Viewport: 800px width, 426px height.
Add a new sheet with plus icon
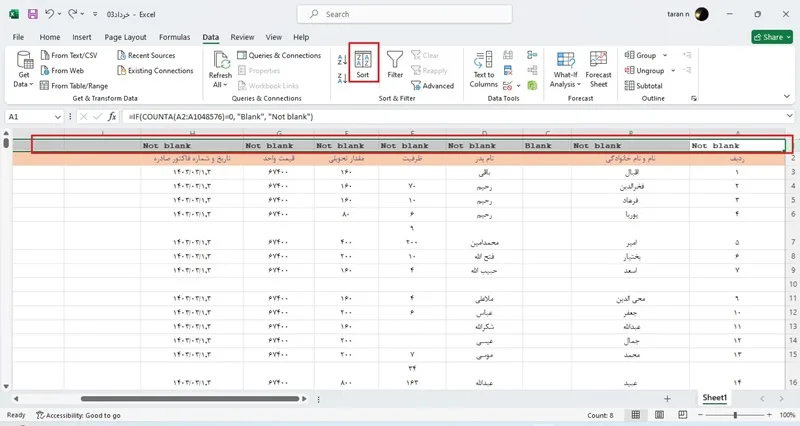[x=667, y=398]
